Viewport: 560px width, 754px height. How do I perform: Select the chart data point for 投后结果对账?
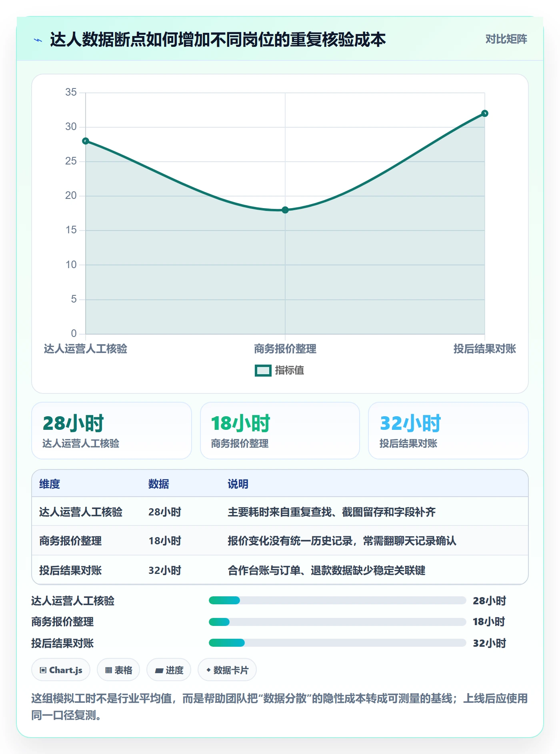click(x=484, y=113)
